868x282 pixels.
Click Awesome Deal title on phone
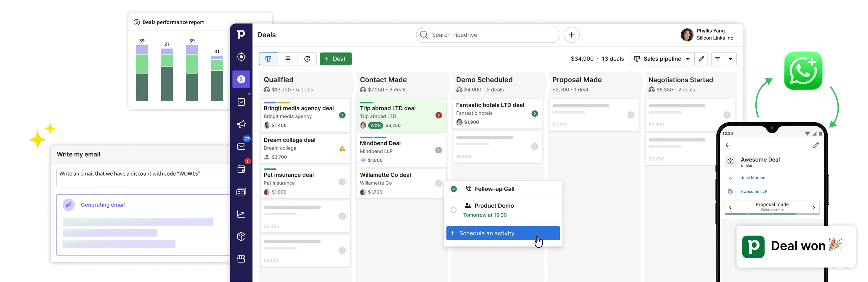(760, 160)
